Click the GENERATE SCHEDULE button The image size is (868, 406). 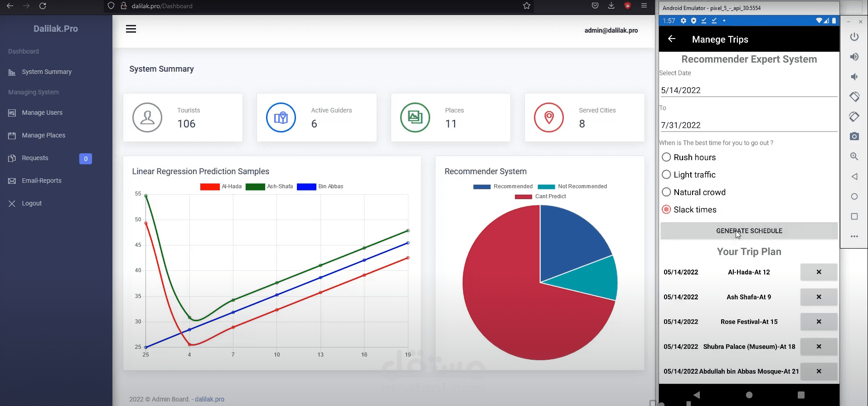(749, 231)
